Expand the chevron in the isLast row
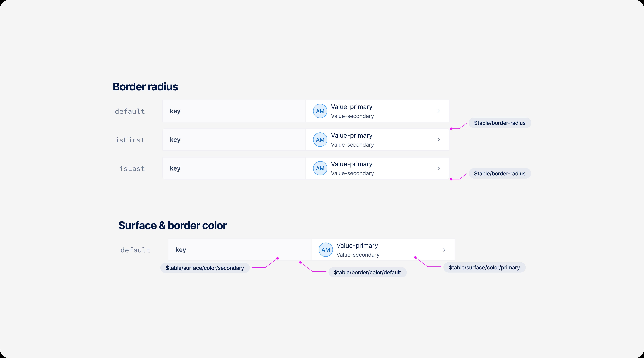The width and height of the screenshot is (644, 358). [x=439, y=168]
